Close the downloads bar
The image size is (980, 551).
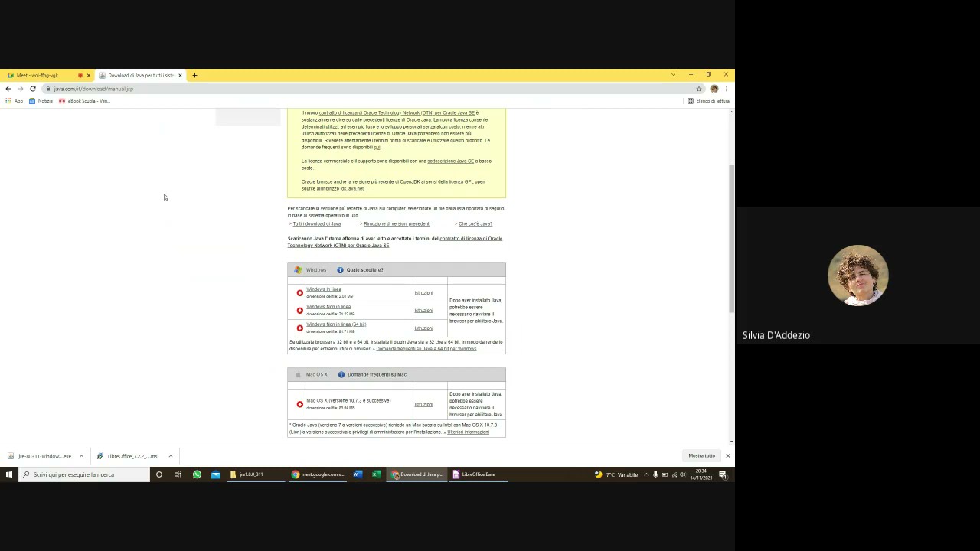pyautogui.click(x=727, y=456)
